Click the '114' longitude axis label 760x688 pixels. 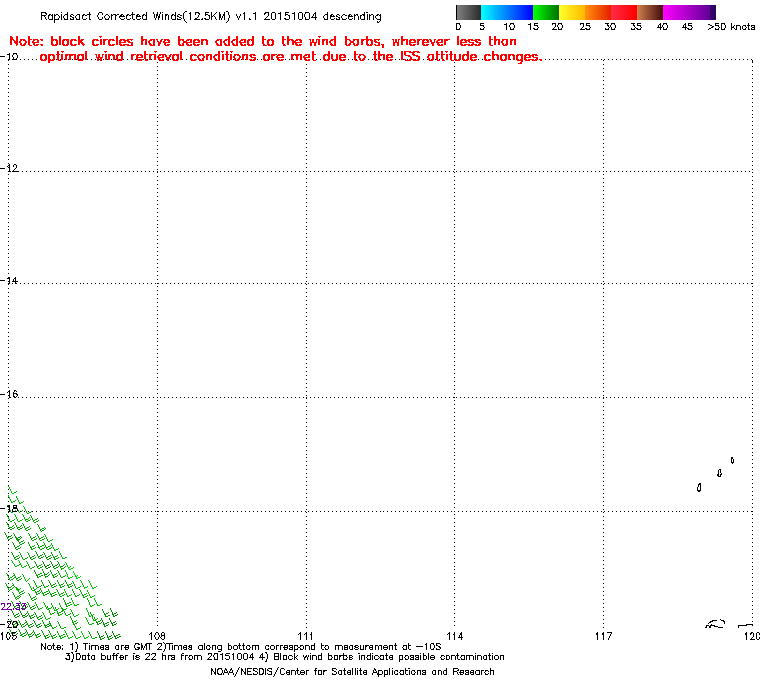[x=454, y=636]
